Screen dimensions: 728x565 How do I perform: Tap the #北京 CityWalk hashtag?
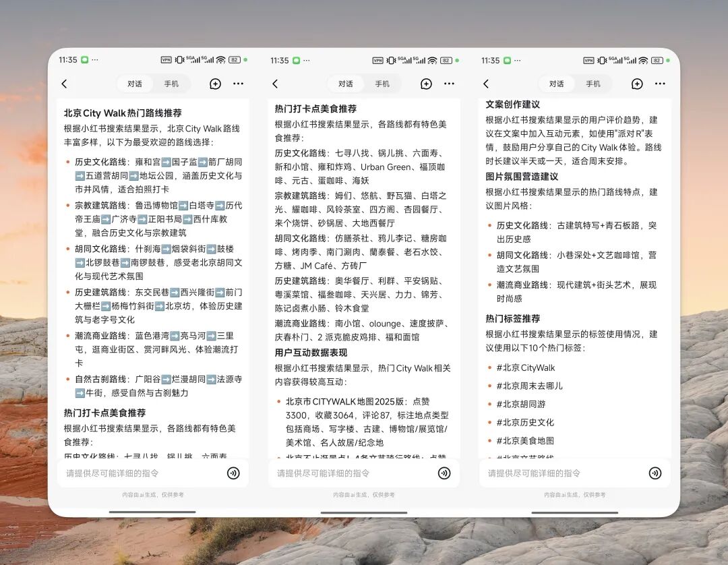(526, 367)
